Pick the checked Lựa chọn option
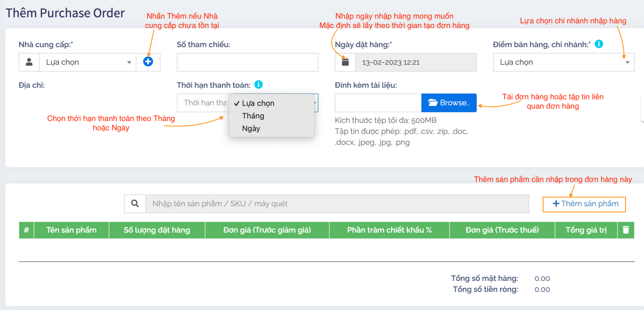Viewport: 644px width, 310px height. point(258,103)
